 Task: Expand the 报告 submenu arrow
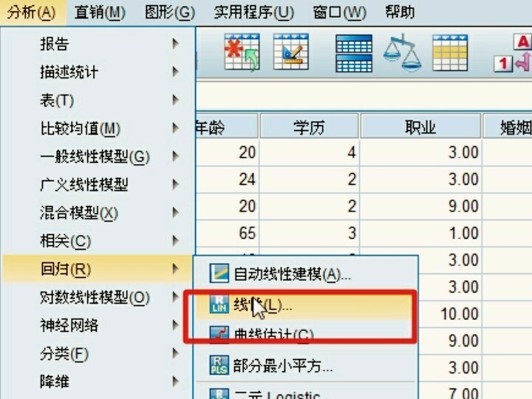[x=175, y=44]
